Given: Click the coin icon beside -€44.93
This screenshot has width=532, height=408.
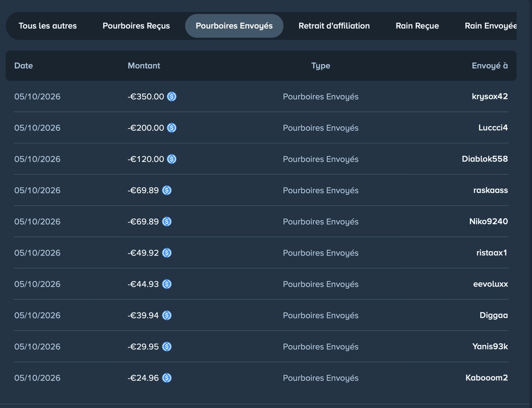Looking at the screenshot, I should [167, 284].
